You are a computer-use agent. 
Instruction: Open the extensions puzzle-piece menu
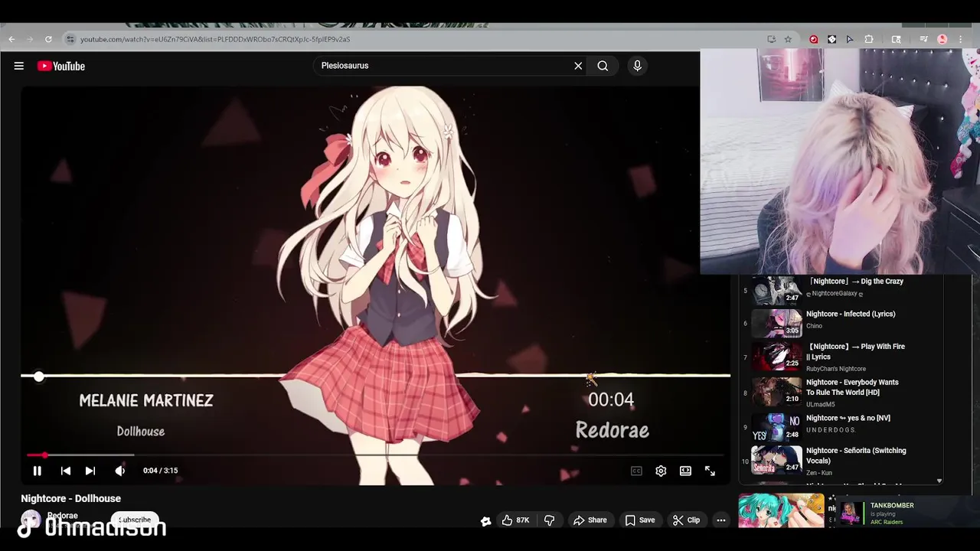coord(869,39)
